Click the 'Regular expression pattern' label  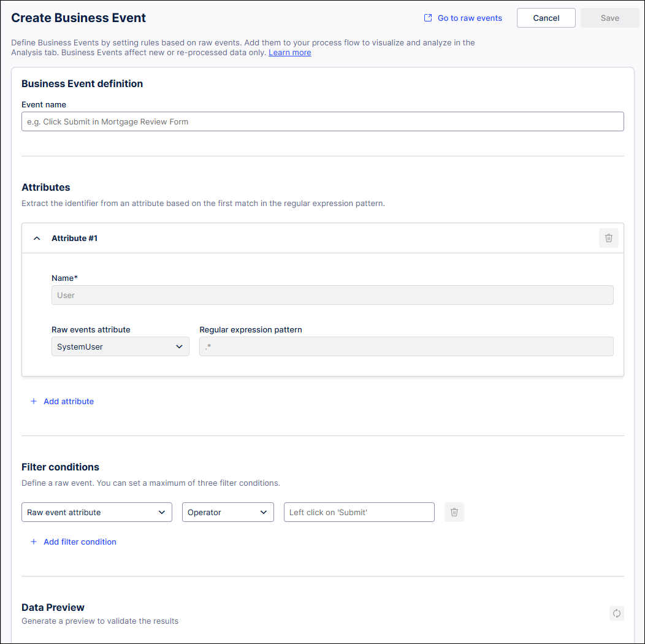pos(251,329)
